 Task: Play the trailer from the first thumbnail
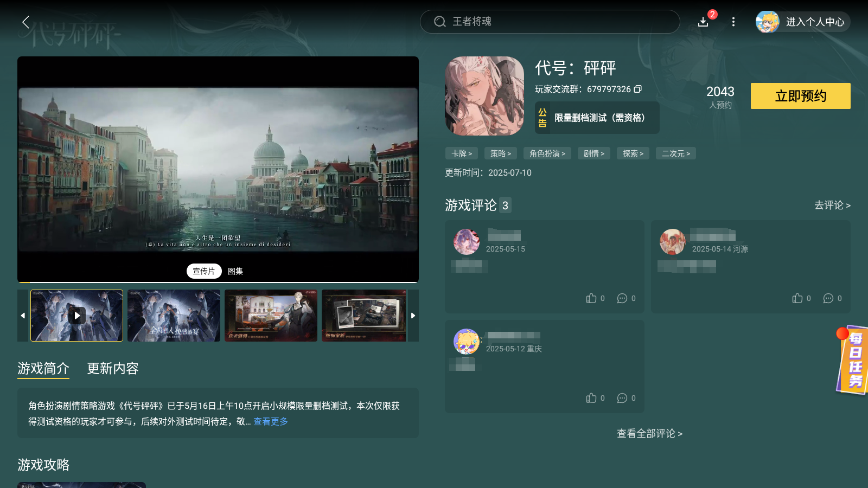[x=77, y=316]
